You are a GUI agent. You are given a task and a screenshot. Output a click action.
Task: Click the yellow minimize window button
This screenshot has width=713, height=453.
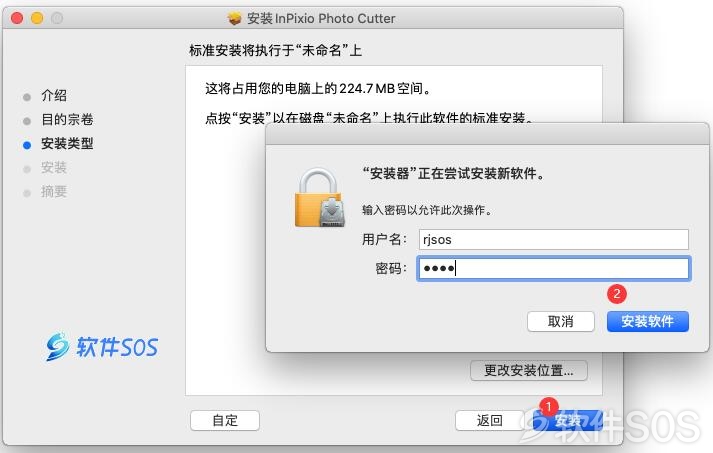click(37, 18)
